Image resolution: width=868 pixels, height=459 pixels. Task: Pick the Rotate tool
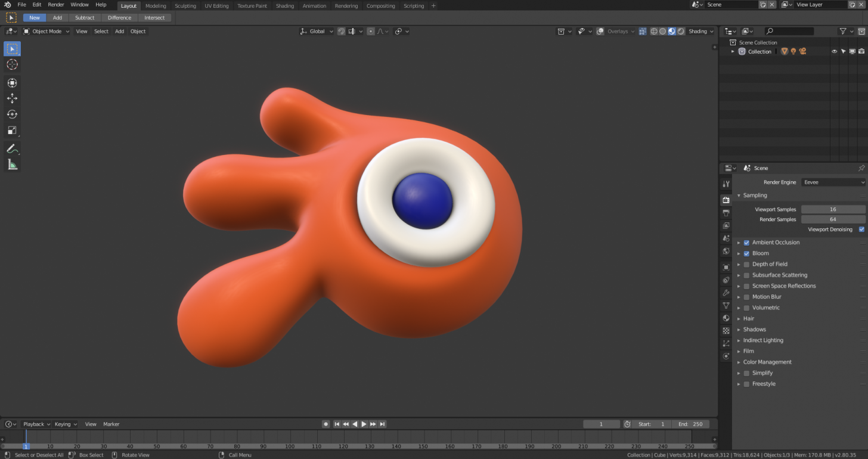tap(12, 114)
